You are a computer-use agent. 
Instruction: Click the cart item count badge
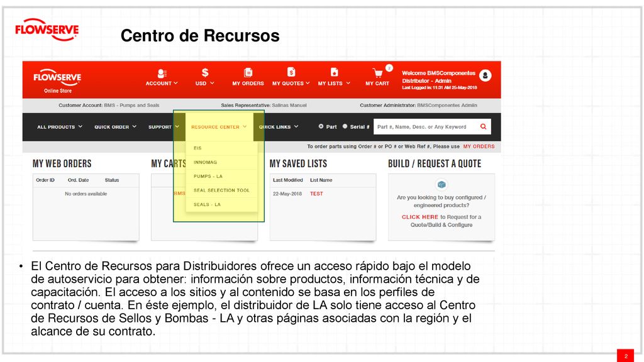tap(389, 68)
